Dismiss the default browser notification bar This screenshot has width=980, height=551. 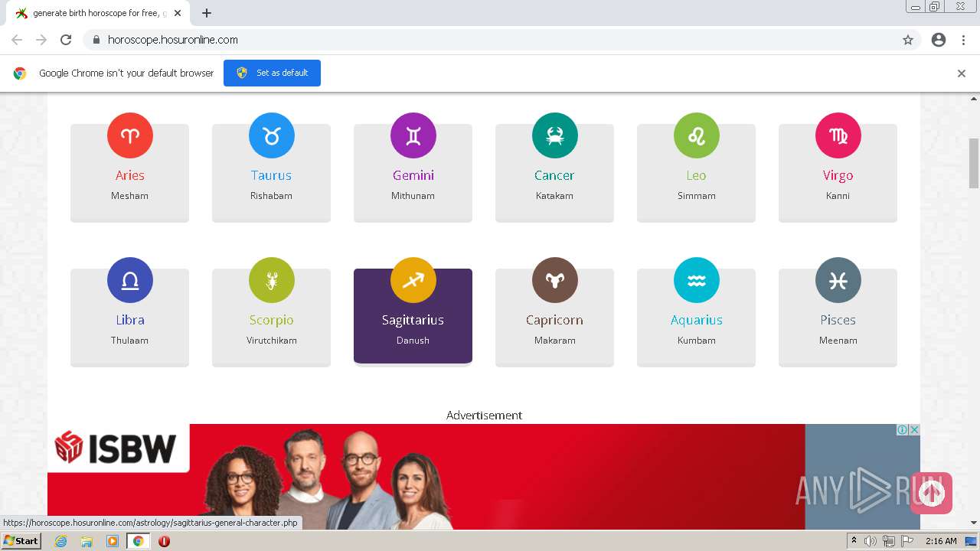(962, 73)
